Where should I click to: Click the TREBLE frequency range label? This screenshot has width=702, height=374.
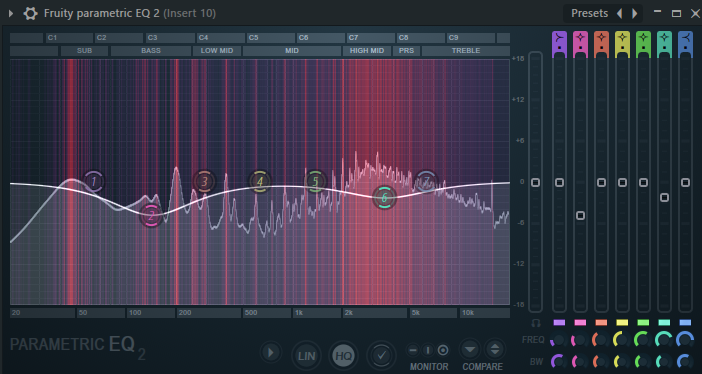click(x=466, y=51)
